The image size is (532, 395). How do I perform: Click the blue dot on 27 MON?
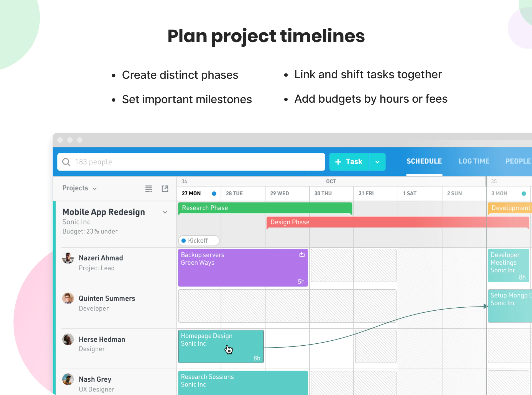(214, 194)
